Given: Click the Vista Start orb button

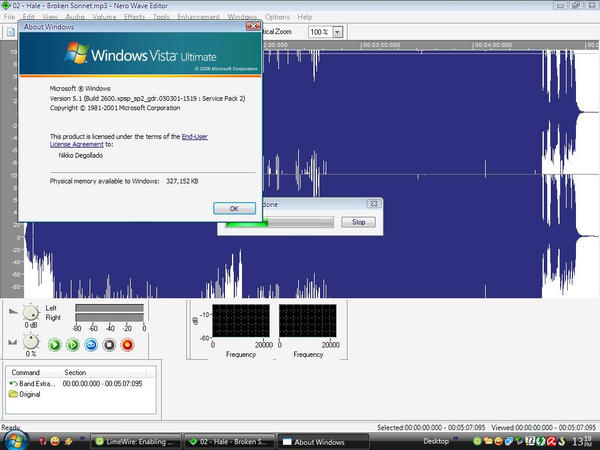Looking at the screenshot, I should pyautogui.click(x=15, y=440).
